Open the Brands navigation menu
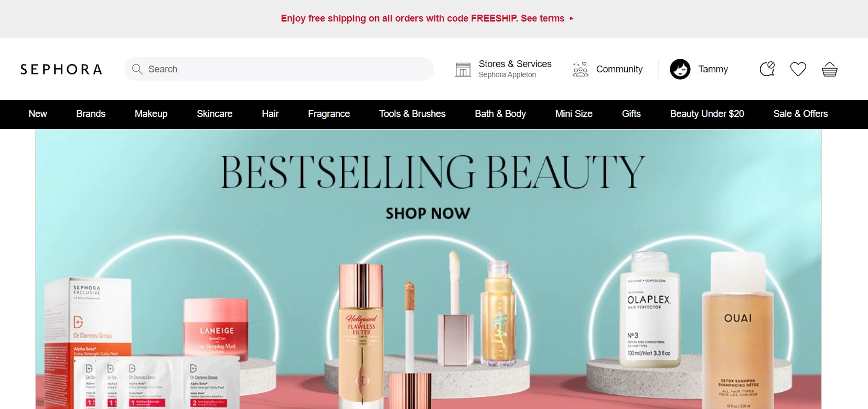Screen dimensions: 868x409 click(91, 114)
